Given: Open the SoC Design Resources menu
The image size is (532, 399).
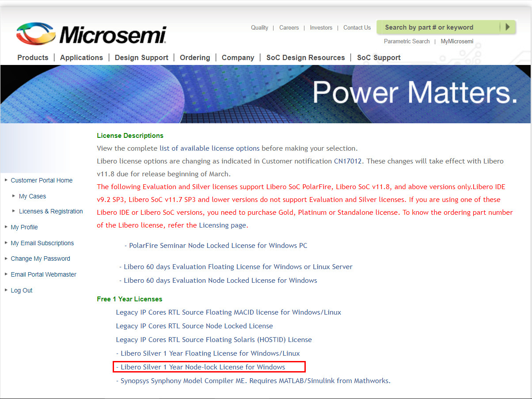Looking at the screenshot, I should click(305, 57).
